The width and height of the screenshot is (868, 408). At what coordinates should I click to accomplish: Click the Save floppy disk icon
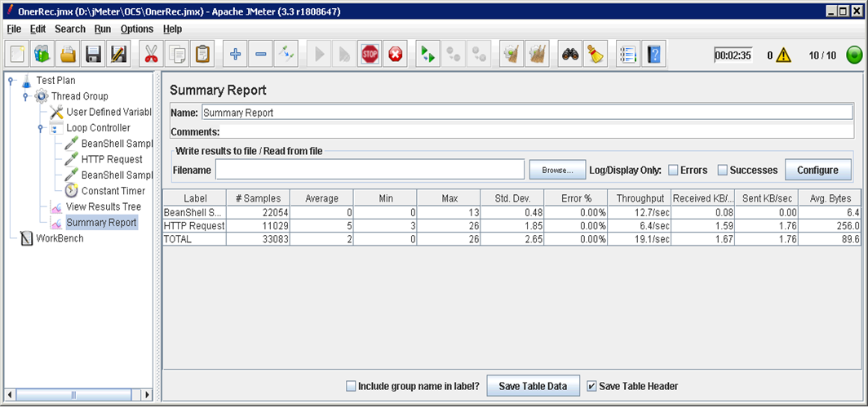tap(94, 55)
